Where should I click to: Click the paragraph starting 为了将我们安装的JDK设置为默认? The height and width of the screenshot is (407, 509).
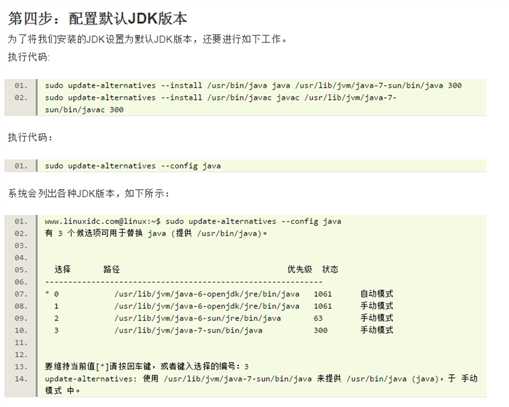[x=147, y=39]
